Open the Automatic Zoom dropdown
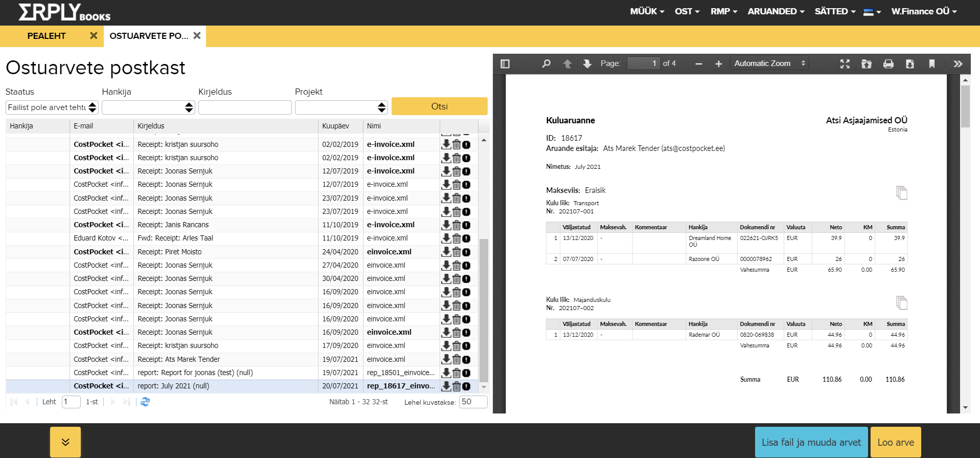The height and width of the screenshot is (458, 980). [x=769, y=63]
